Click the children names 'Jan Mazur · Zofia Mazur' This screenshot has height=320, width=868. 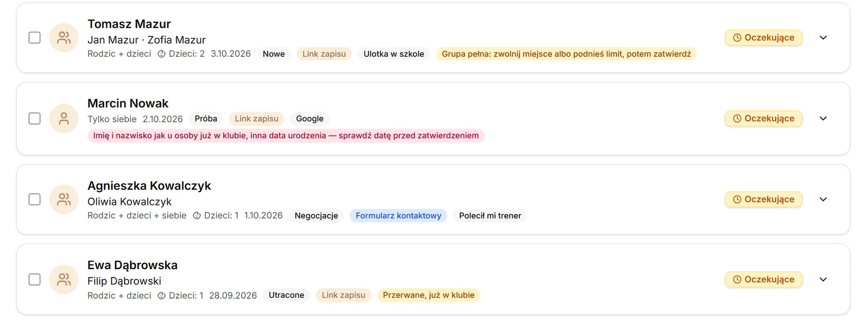(x=147, y=40)
